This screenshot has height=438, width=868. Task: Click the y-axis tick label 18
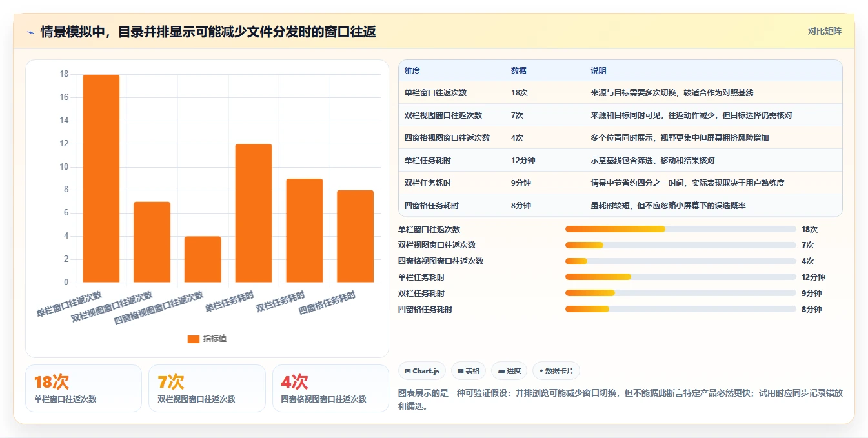64,74
